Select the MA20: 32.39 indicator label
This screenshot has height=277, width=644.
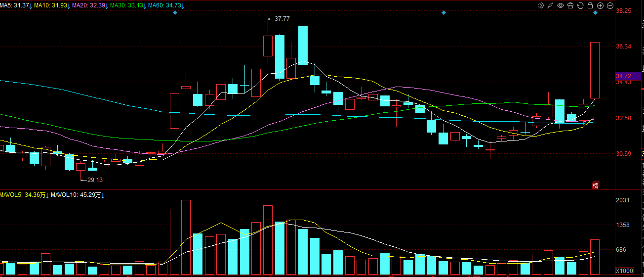(x=90, y=5)
